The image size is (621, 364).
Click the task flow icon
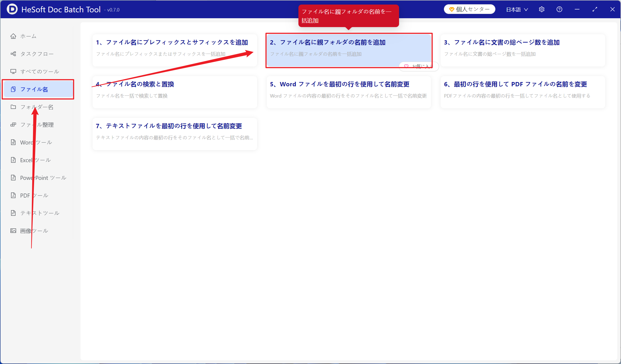point(13,54)
